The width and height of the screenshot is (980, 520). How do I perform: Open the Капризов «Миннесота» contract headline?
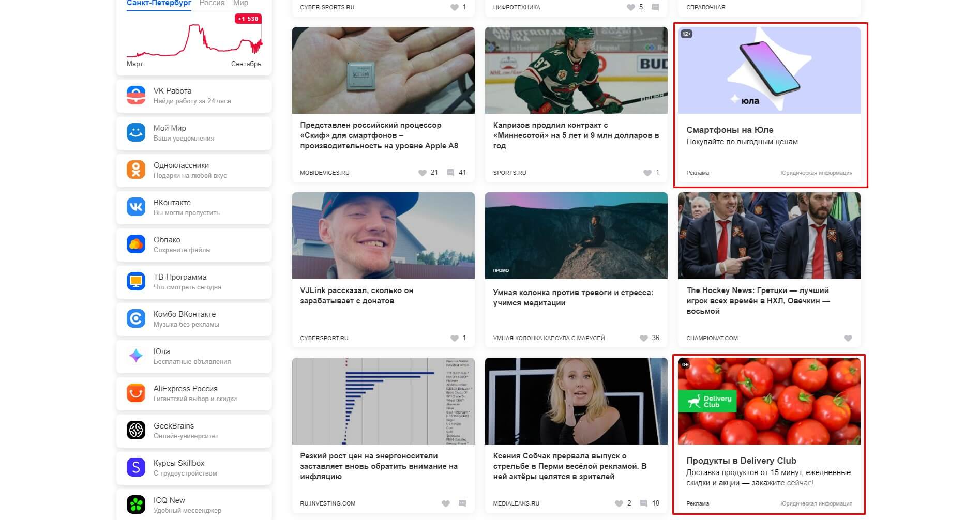(576, 135)
